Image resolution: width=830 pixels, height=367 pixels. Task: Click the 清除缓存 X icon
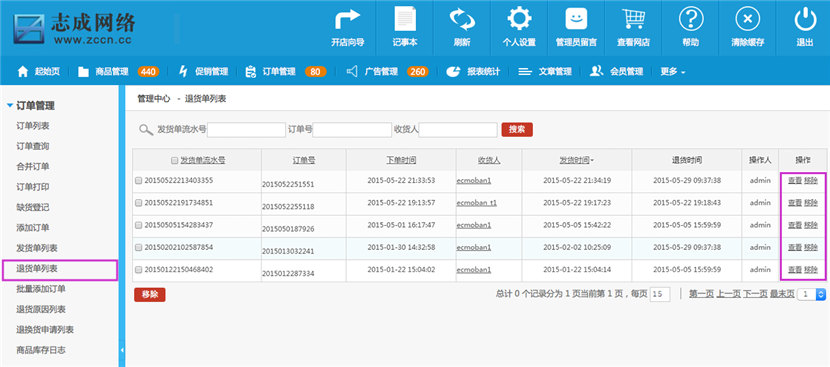(747, 20)
